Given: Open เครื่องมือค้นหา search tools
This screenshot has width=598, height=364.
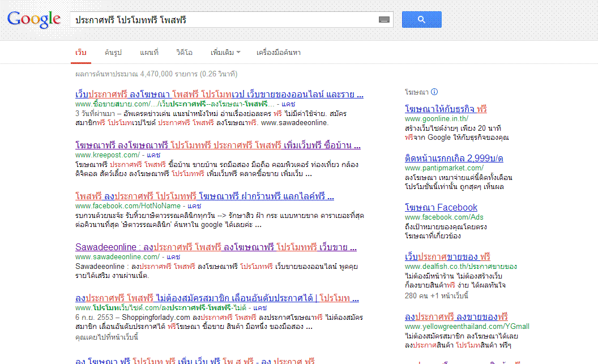Looking at the screenshot, I should (279, 53).
